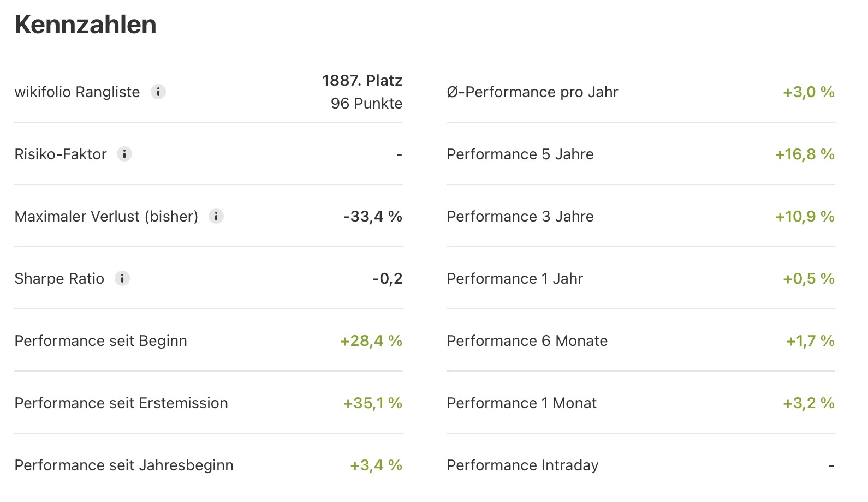868x502 pixels.
Task: Click the +35,1 % Erstemission value
Action: (372, 403)
